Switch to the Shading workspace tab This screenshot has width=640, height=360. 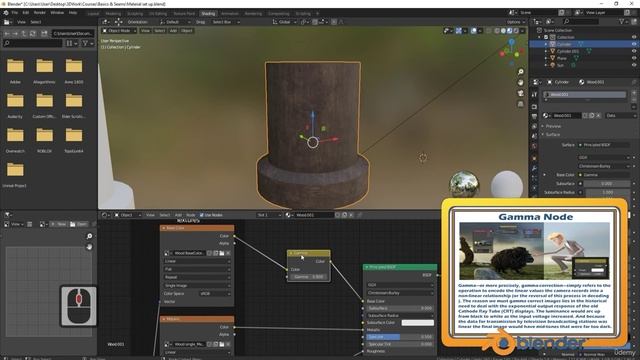point(208,13)
